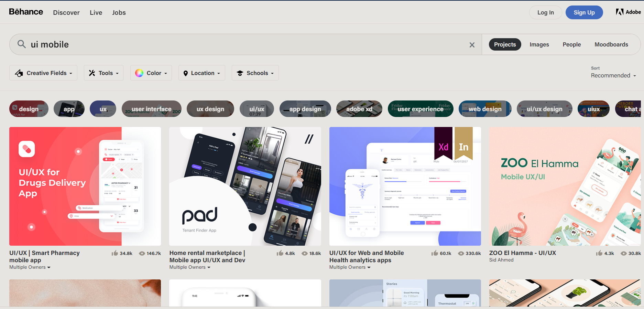644x309 pixels.
Task: Open the Color filter dropdown
Action: [151, 73]
